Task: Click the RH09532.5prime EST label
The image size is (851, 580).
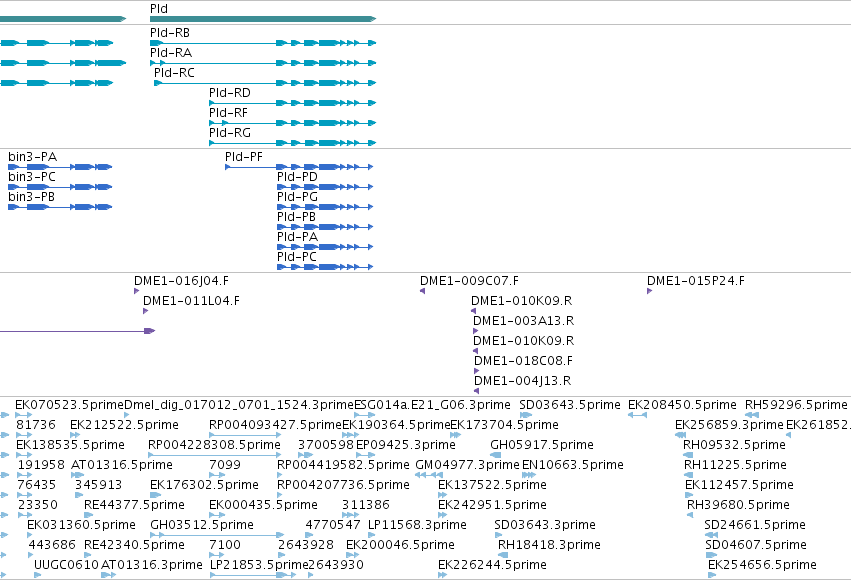Action: (734, 445)
